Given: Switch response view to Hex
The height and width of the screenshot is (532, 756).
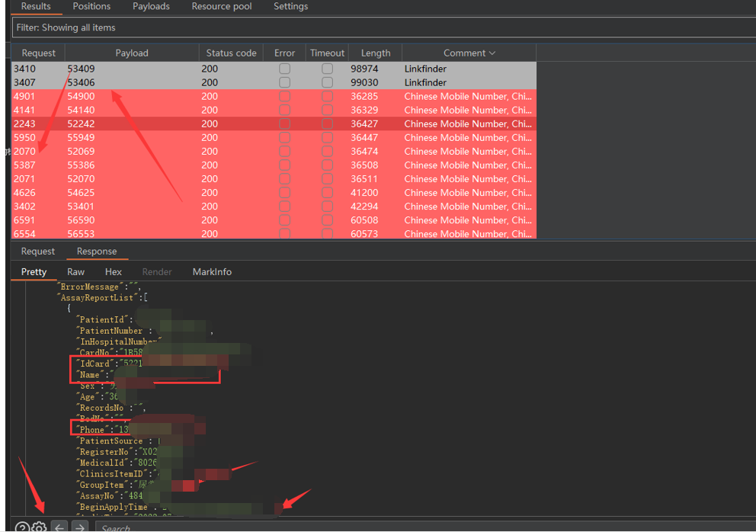Looking at the screenshot, I should point(113,272).
